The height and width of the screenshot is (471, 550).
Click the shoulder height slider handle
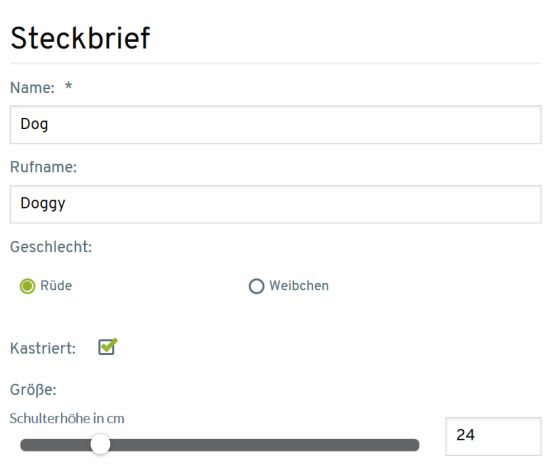click(x=100, y=444)
